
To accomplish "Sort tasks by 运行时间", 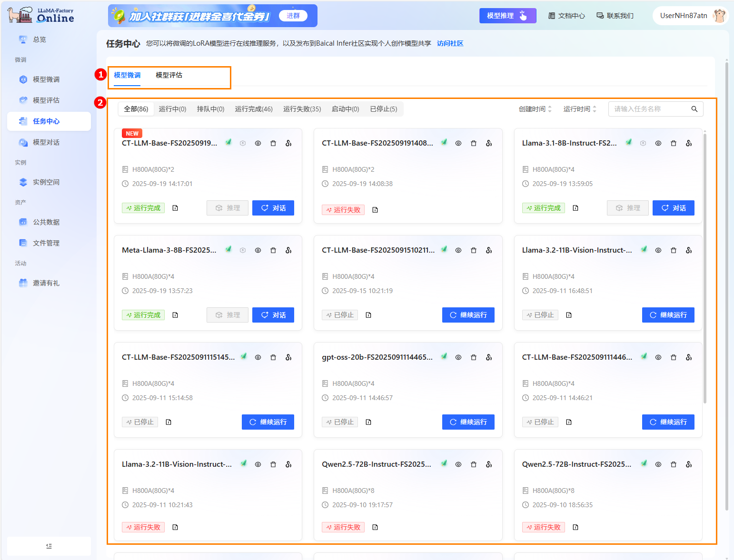I will pos(580,109).
